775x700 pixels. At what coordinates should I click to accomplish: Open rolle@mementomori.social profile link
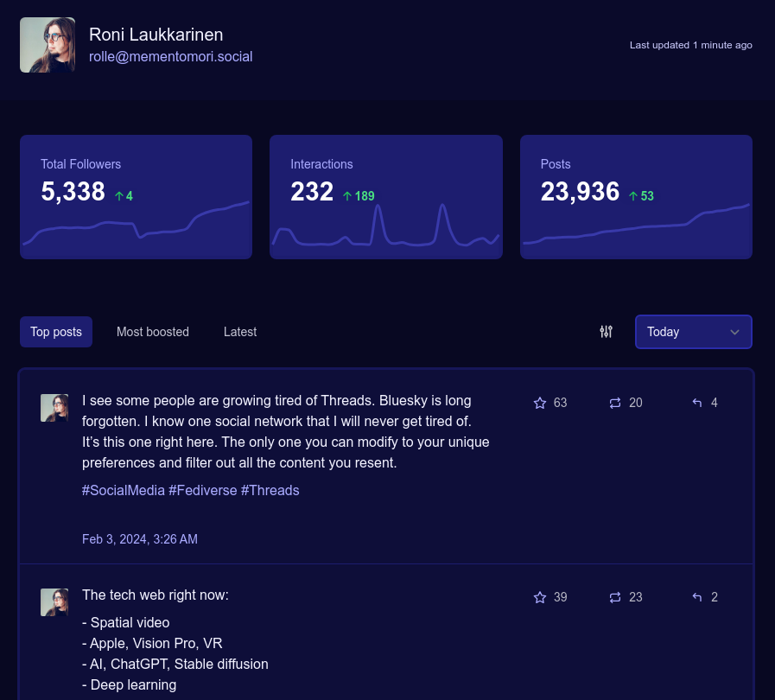pyautogui.click(x=170, y=57)
